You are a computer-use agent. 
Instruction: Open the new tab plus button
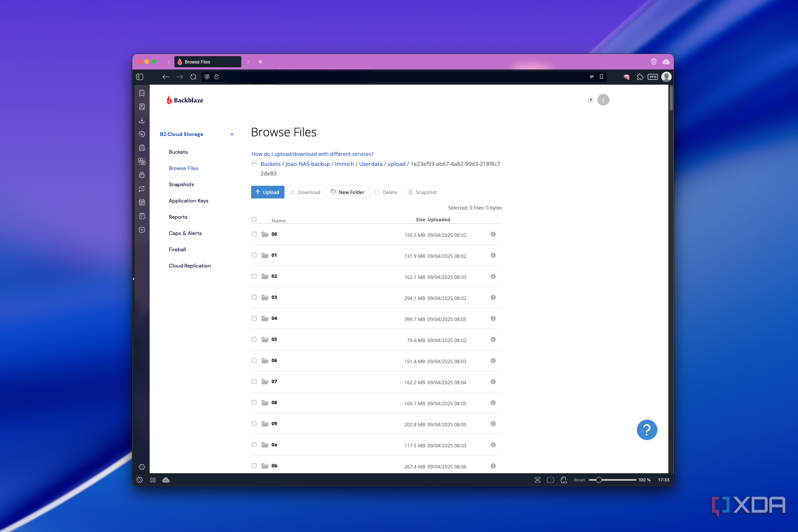260,62
